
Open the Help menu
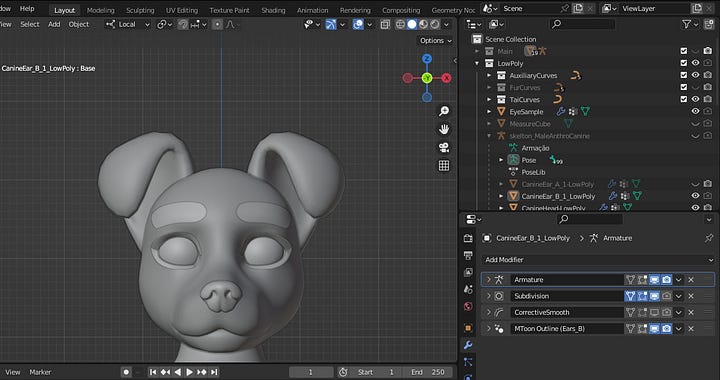[x=27, y=8]
